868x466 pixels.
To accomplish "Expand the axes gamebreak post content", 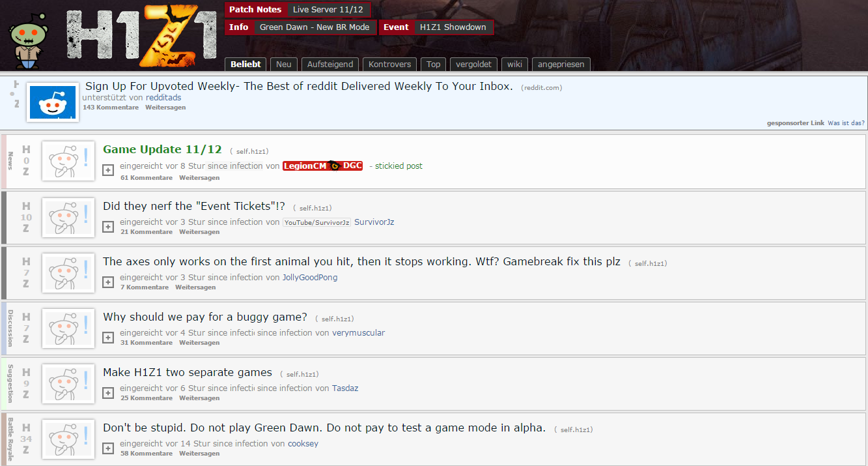I will coord(108,282).
